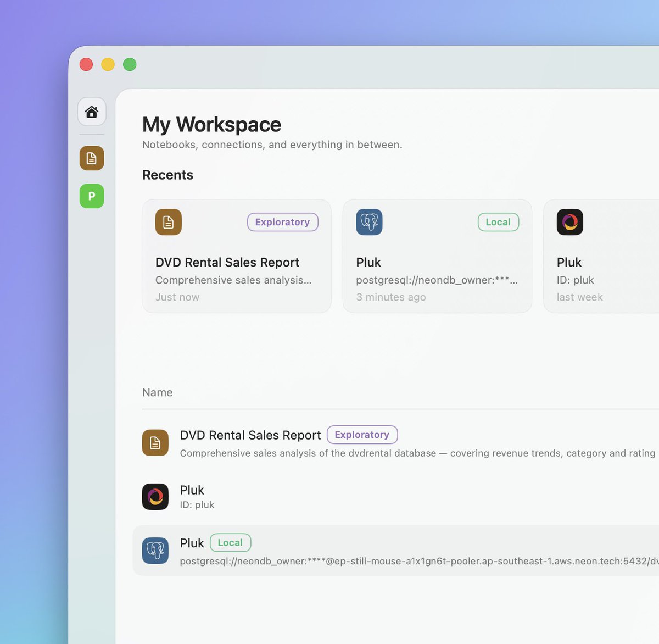Viewport: 659px width, 644px height.
Task: Click the red close window button
Action: click(x=86, y=64)
